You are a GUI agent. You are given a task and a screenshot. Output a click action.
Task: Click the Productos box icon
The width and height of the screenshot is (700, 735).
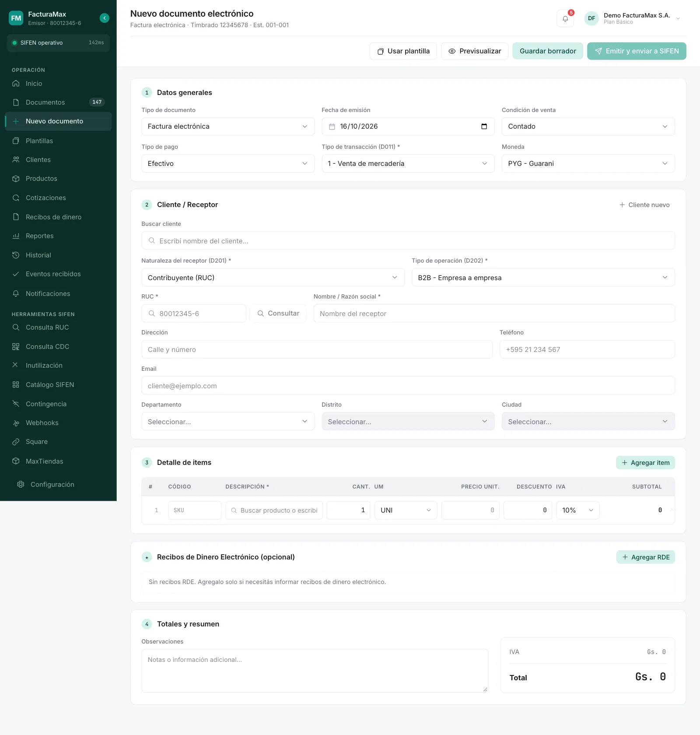tap(16, 179)
